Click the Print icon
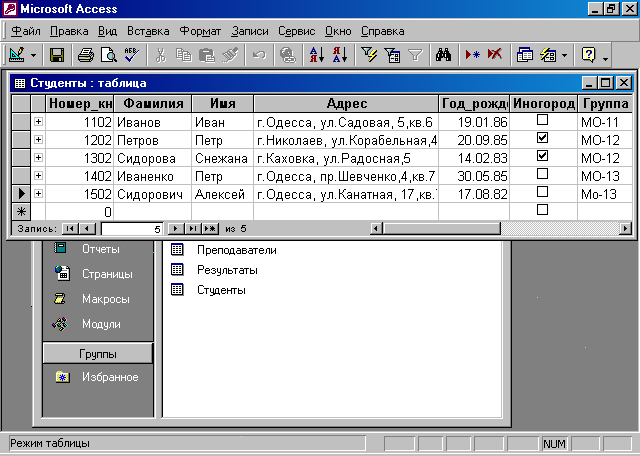 [x=86, y=55]
